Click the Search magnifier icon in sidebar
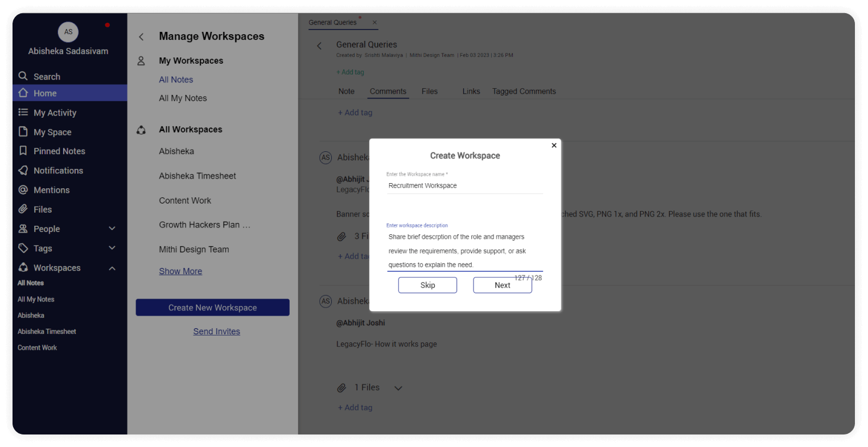The image size is (868, 447). (x=23, y=76)
